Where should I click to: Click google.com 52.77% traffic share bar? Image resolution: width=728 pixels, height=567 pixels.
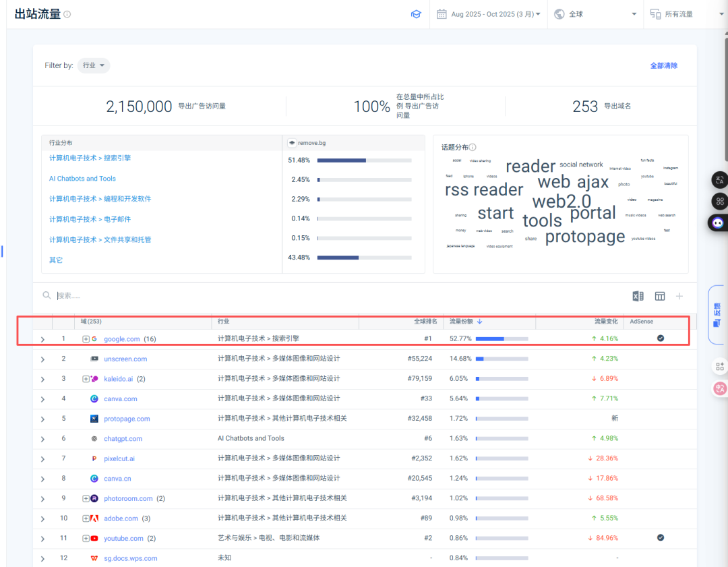502,338
